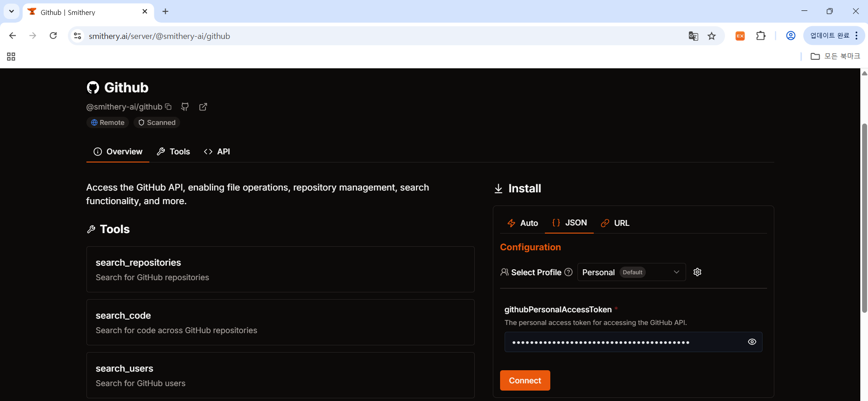Open the Chrome profile avatar icon
The height and width of the screenshot is (401, 868).
point(791,36)
